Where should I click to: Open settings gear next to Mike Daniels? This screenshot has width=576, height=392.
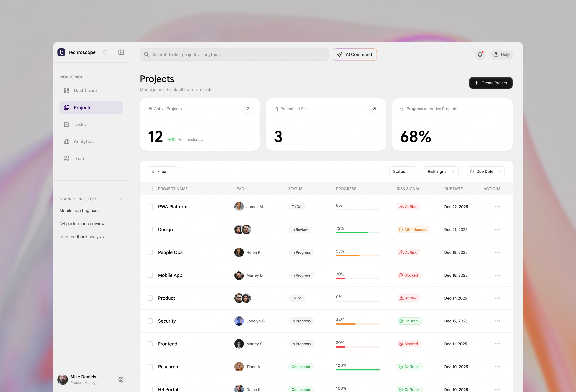point(121,379)
